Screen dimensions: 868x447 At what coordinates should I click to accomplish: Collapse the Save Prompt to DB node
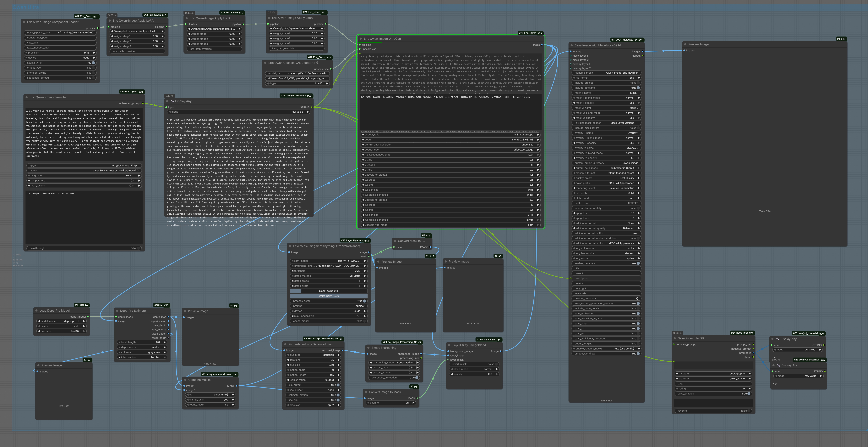[675, 338]
